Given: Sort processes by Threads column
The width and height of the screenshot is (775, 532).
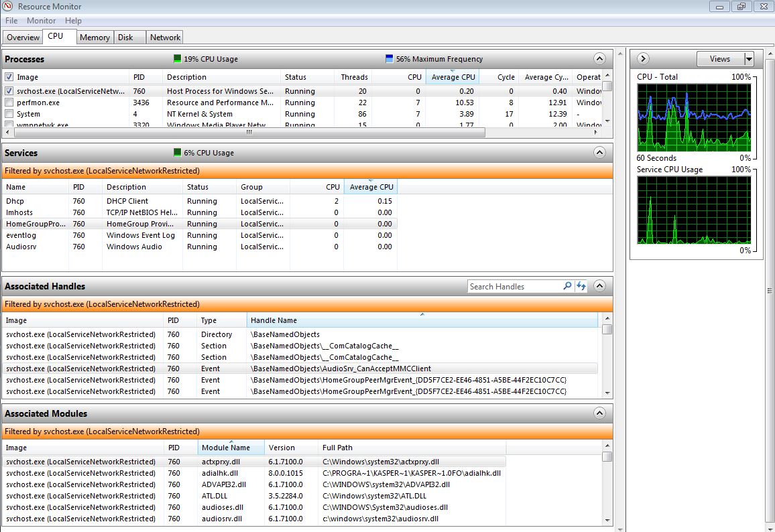Looking at the screenshot, I should pyautogui.click(x=354, y=77).
